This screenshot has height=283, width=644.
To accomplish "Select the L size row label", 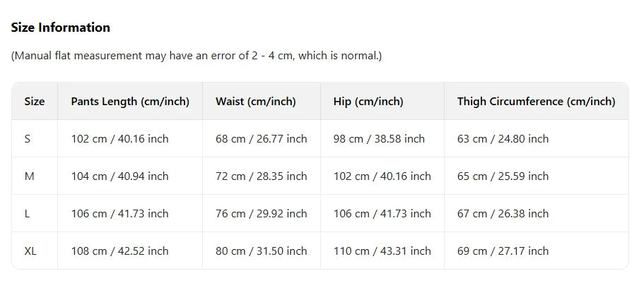I will 28,214.
